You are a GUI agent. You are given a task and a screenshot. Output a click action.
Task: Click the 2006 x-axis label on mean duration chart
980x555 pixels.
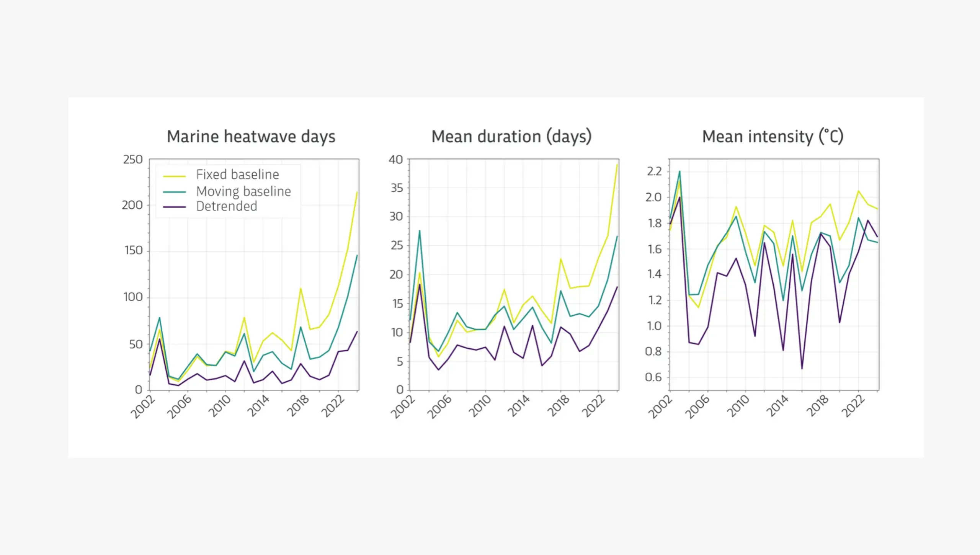pos(440,407)
